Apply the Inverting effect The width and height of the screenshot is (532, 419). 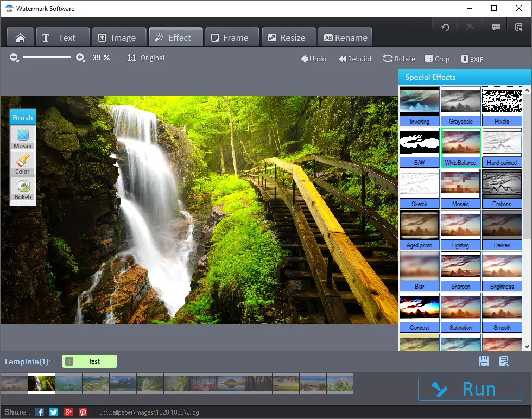tap(419, 106)
